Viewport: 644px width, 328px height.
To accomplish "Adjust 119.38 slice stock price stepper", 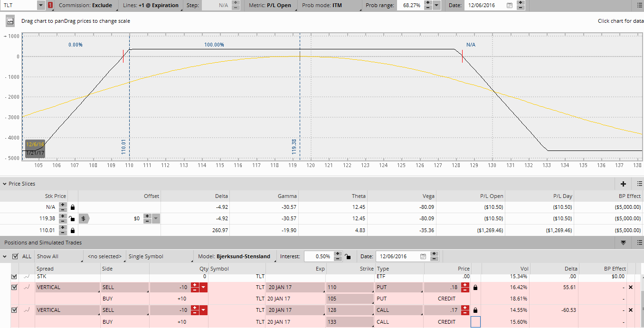I will (x=63, y=218).
